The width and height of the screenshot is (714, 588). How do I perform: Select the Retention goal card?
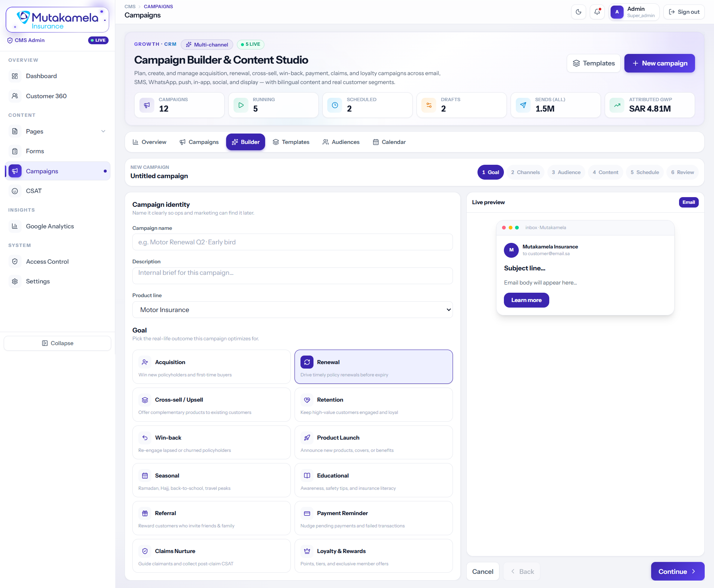pyautogui.click(x=374, y=405)
